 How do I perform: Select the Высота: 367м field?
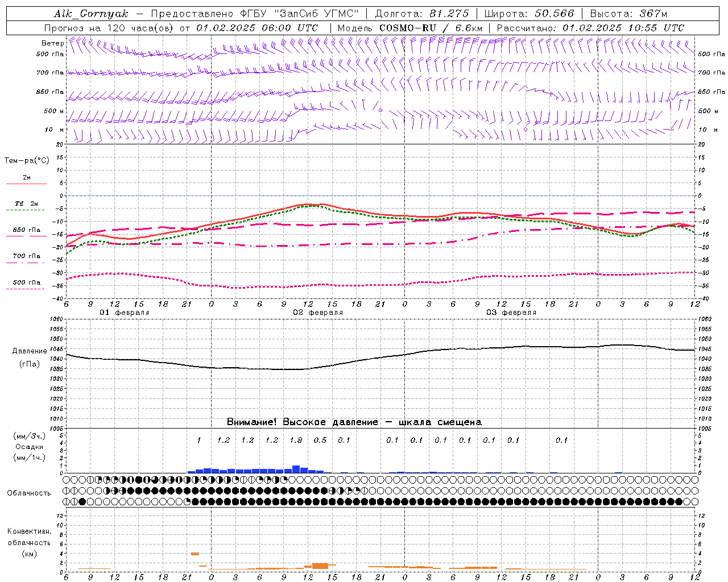point(628,14)
